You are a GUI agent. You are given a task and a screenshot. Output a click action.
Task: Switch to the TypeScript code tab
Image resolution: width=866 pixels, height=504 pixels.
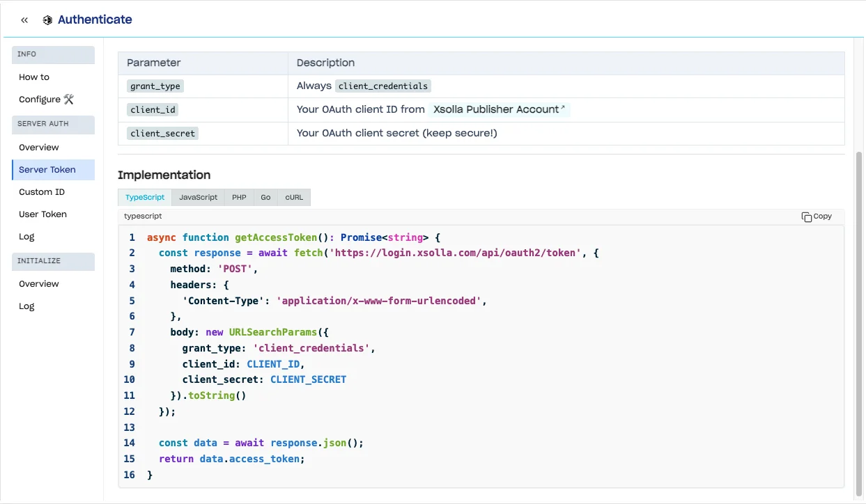tap(145, 198)
